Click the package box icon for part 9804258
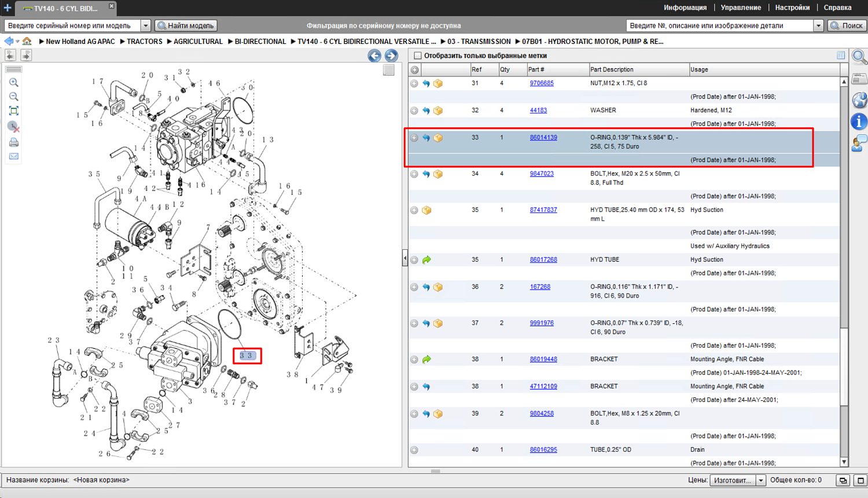Image resolution: width=868 pixels, height=498 pixels. (438, 414)
